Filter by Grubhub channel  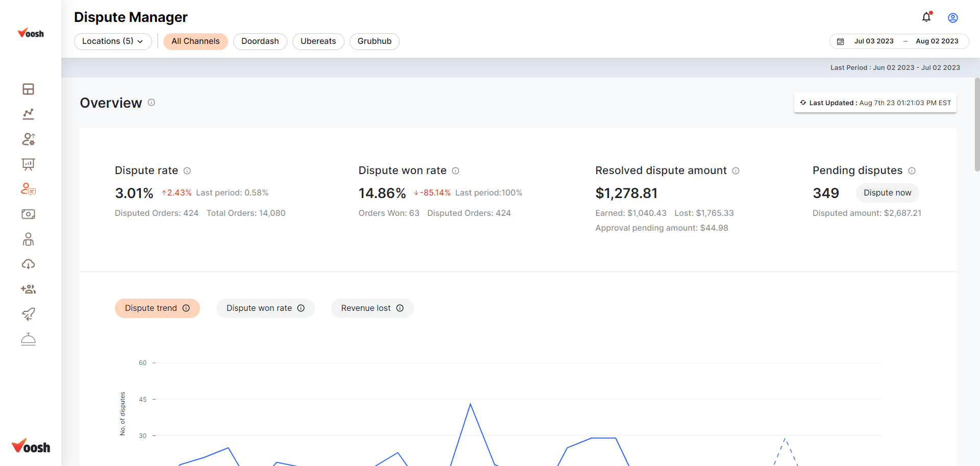tap(374, 41)
